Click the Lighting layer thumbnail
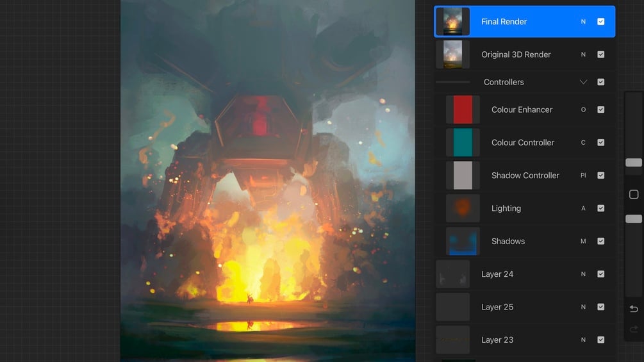 463,208
